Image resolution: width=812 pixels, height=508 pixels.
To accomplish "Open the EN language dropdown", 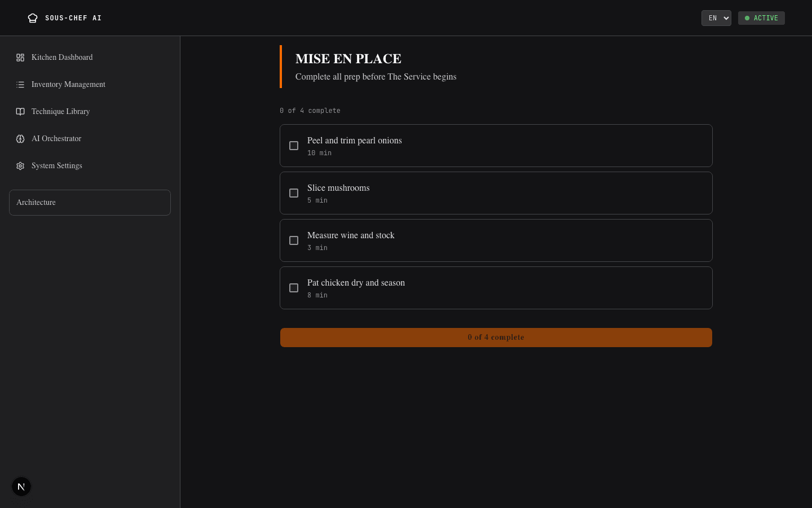I will (x=716, y=18).
